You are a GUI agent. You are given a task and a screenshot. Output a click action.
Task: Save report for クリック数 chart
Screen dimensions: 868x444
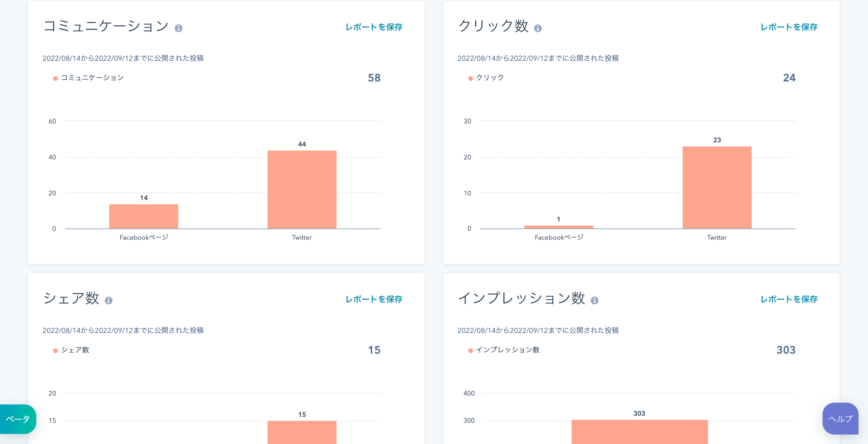789,27
